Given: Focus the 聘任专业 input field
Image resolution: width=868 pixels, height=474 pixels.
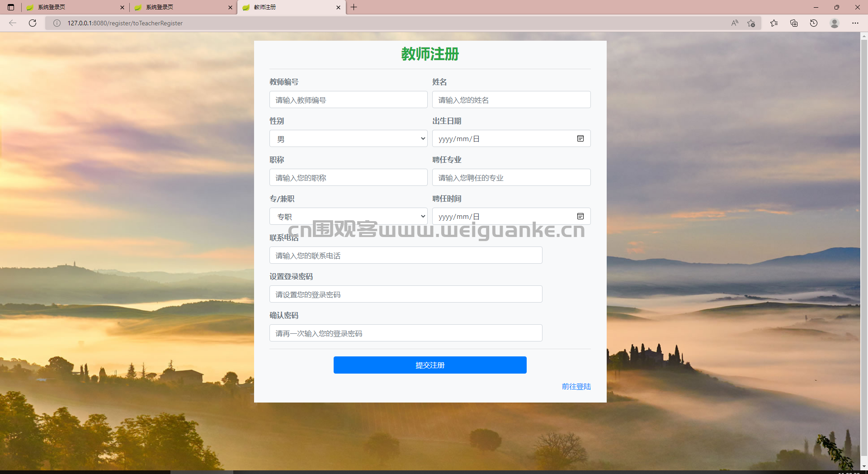Looking at the screenshot, I should click(511, 177).
